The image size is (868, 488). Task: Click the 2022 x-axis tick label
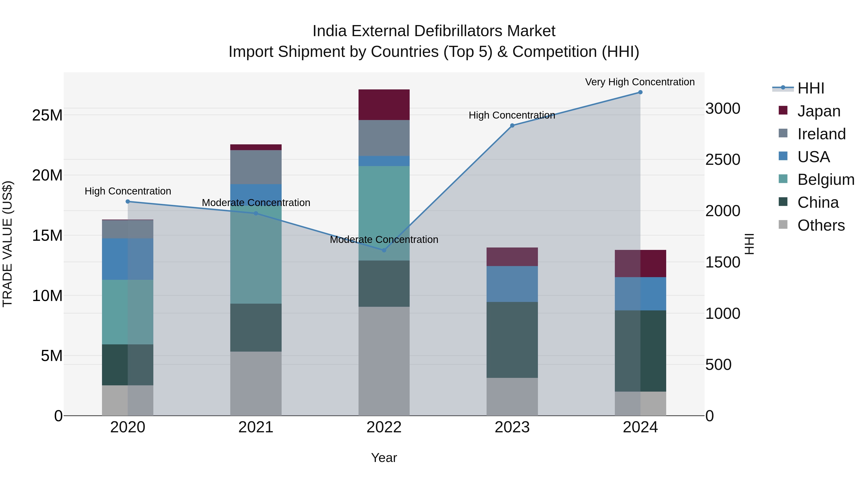tap(384, 427)
